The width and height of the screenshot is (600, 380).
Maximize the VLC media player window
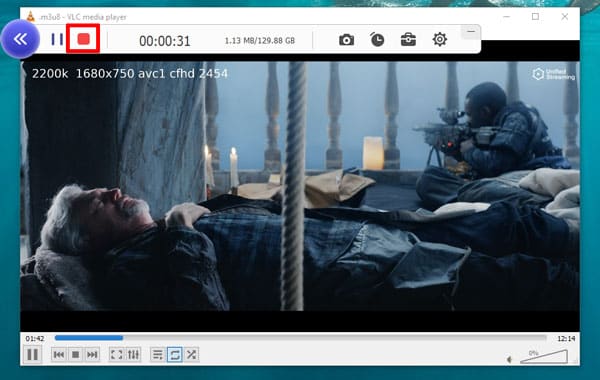tap(535, 16)
